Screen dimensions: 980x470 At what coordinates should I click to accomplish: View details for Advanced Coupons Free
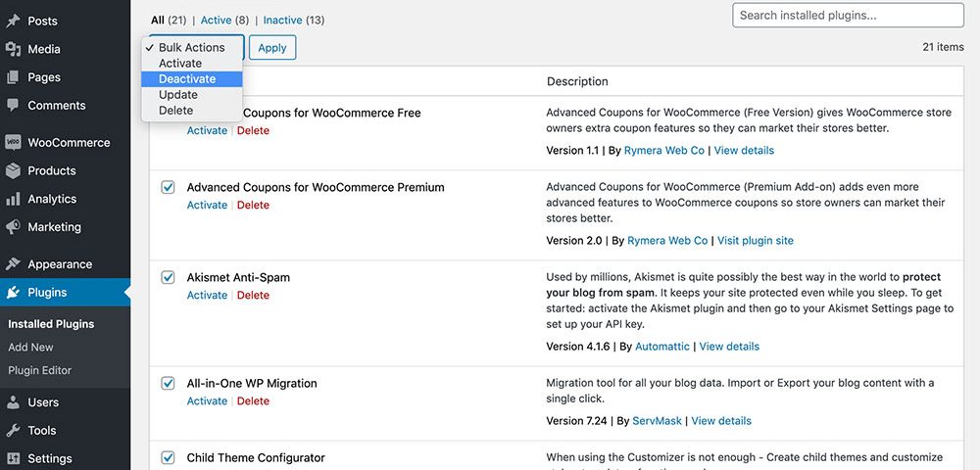744,151
